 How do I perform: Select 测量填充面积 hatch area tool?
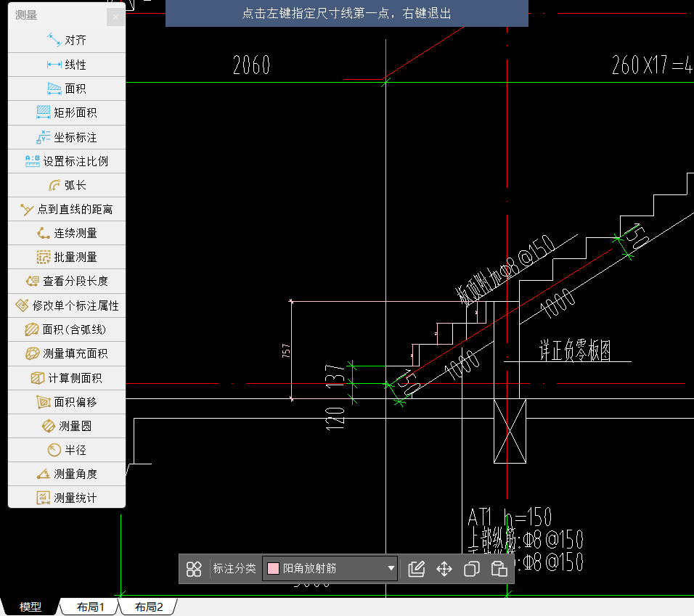(67, 353)
